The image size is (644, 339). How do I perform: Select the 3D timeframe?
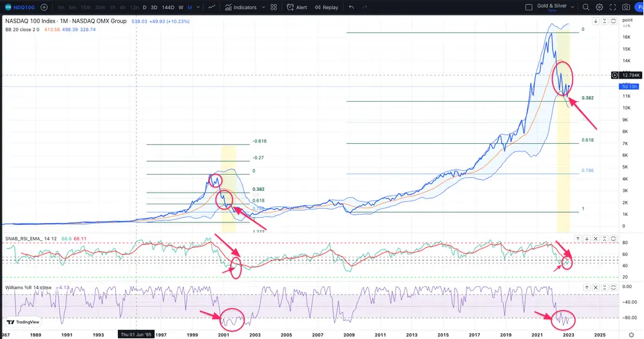click(x=154, y=7)
